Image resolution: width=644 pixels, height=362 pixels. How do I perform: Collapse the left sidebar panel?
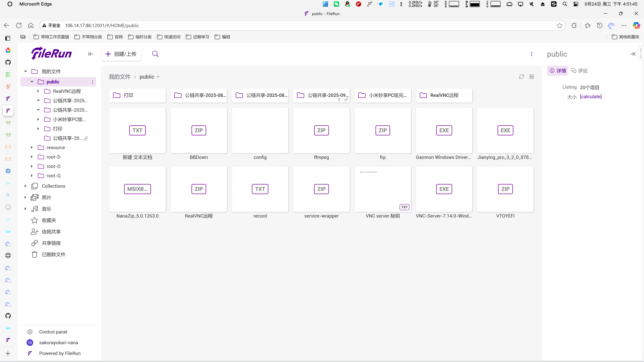pos(91,54)
